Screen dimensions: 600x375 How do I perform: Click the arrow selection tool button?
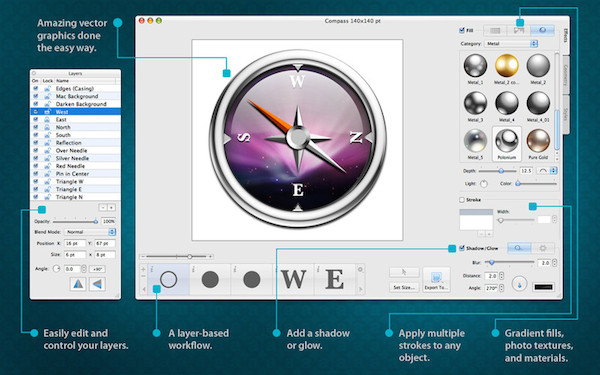tap(404, 272)
